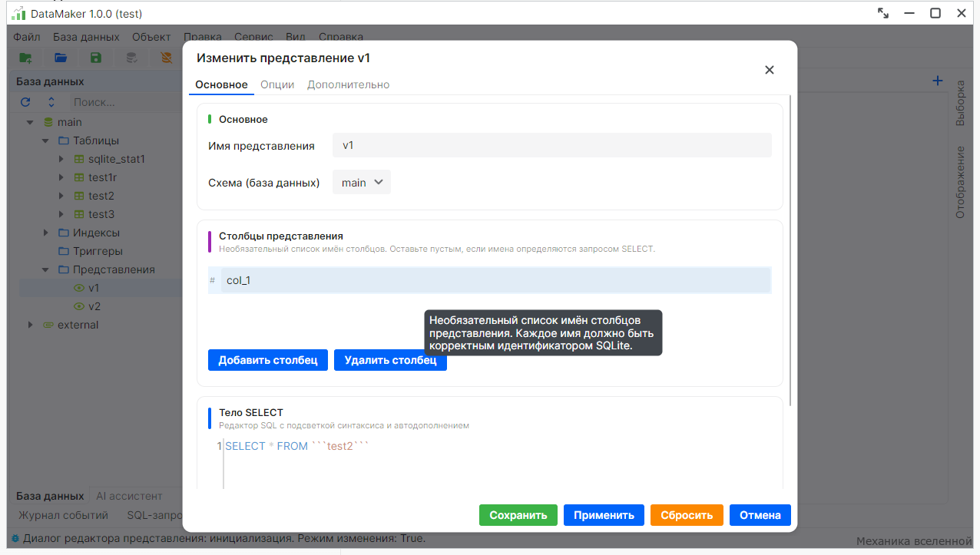Image resolution: width=980 pixels, height=555 pixels.
Task: Expand the test3 table node
Action: [x=61, y=214]
